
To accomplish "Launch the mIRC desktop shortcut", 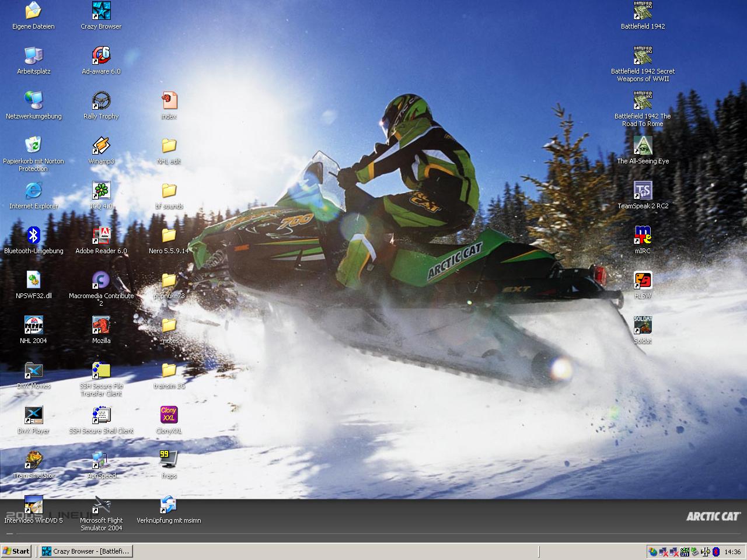I will point(643,235).
